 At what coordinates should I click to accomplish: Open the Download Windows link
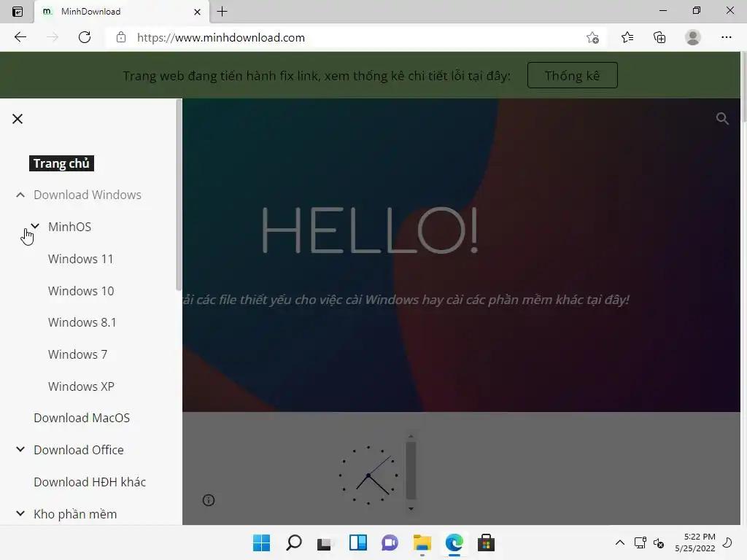click(x=88, y=195)
